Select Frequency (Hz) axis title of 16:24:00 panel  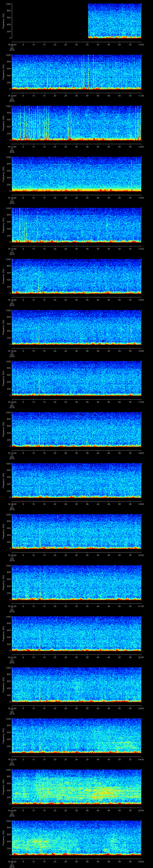click(3, 787)
